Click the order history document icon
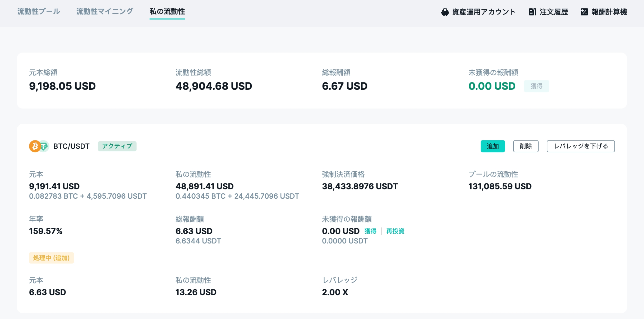 pyautogui.click(x=532, y=12)
